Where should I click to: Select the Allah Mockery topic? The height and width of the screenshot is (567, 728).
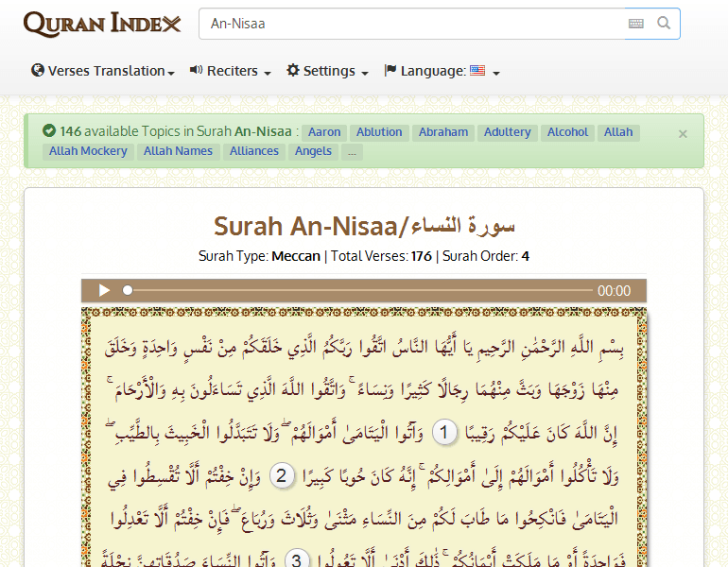click(88, 151)
